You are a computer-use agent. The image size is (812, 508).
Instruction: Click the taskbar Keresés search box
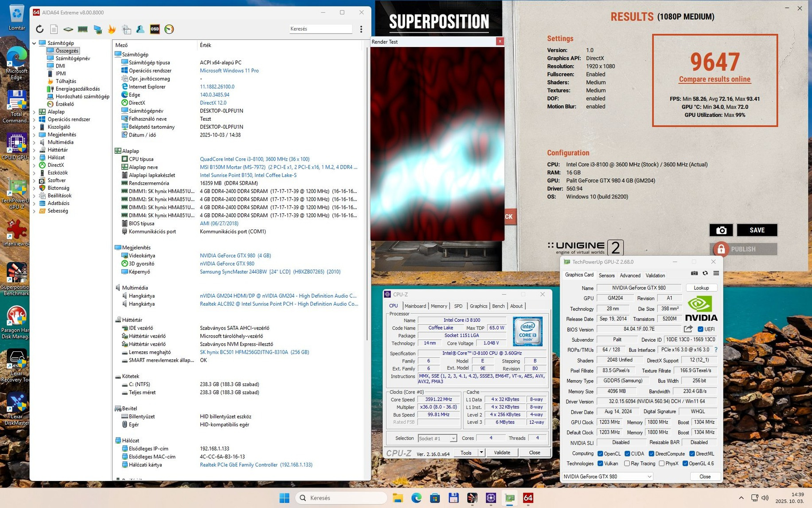[341, 498]
